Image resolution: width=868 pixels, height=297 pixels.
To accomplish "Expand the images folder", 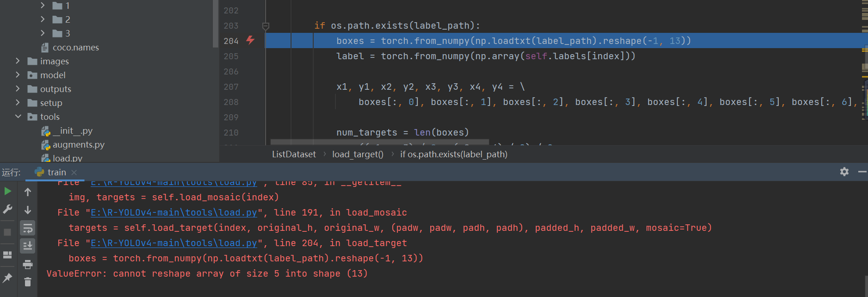I will click(x=18, y=61).
